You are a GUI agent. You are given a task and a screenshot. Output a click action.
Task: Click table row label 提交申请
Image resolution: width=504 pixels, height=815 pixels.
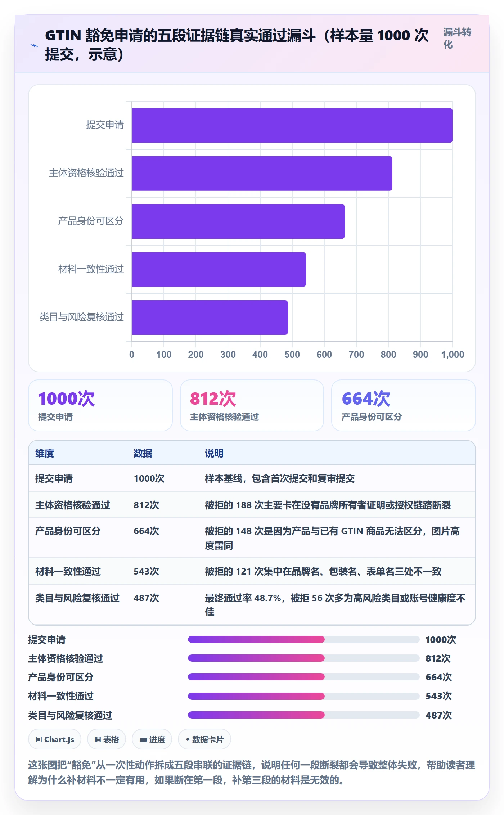click(54, 478)
